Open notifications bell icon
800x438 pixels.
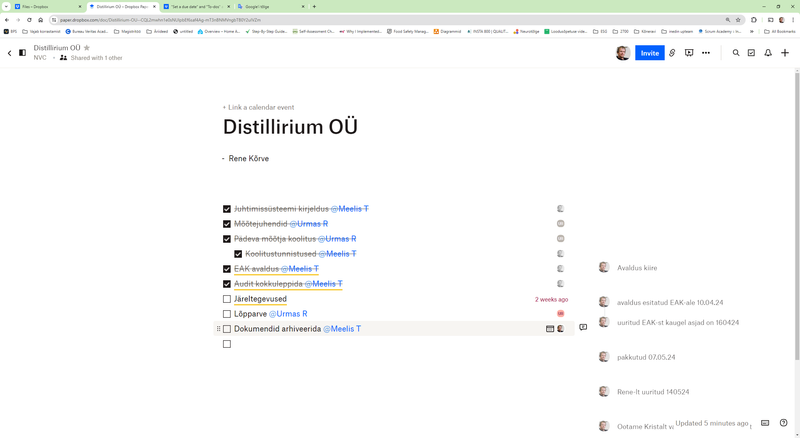(768, 53)
